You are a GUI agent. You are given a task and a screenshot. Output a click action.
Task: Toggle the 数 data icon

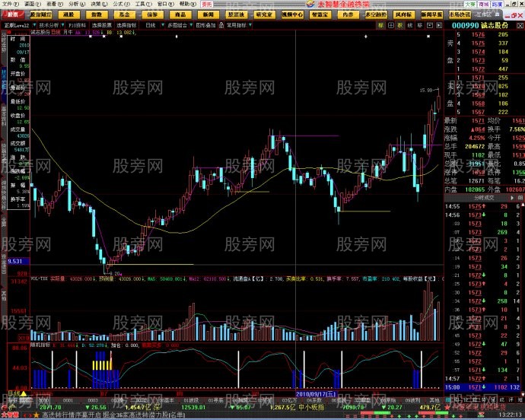coord(400,25)
